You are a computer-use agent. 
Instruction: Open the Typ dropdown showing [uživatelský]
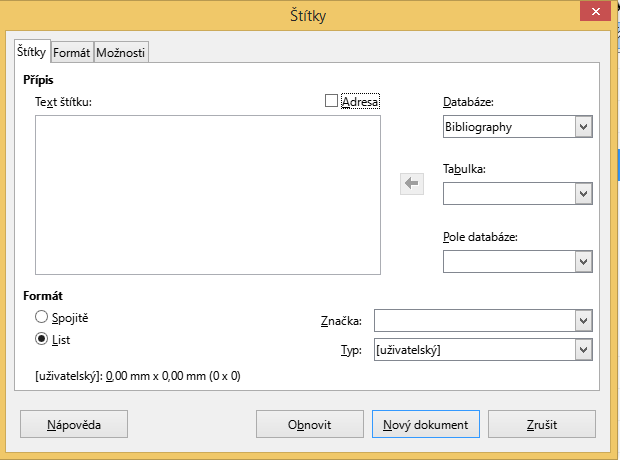(x=483, y=350)
